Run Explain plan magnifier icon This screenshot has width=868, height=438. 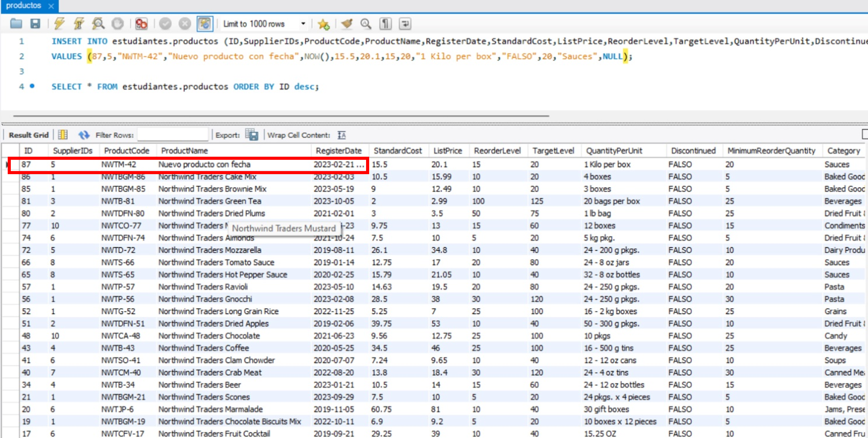98,24
